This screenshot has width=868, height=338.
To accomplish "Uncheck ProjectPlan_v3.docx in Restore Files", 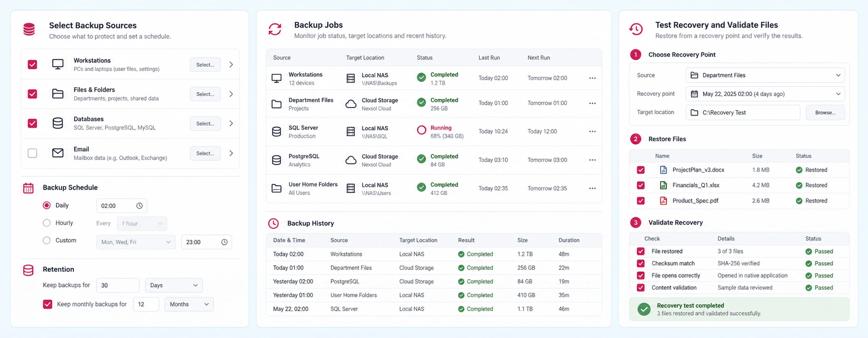I will point(641,170).
